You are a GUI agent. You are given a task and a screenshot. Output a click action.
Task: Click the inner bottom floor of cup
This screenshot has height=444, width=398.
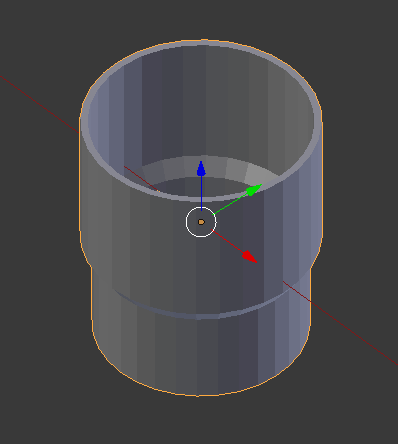200,187
